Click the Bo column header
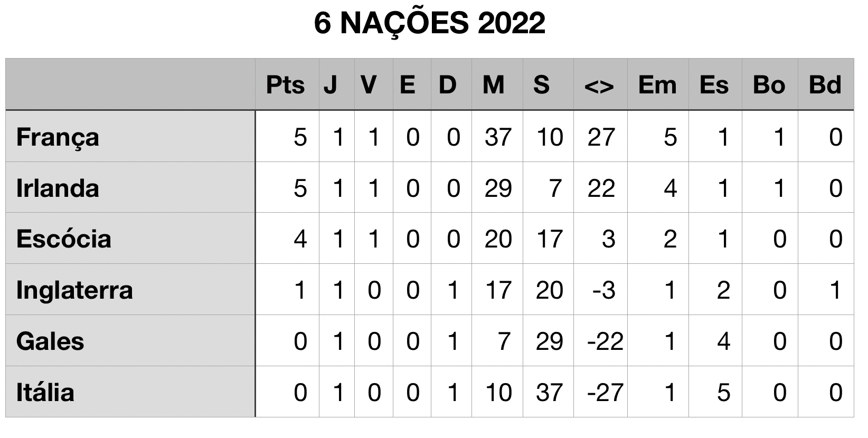 tap(770, 84)
